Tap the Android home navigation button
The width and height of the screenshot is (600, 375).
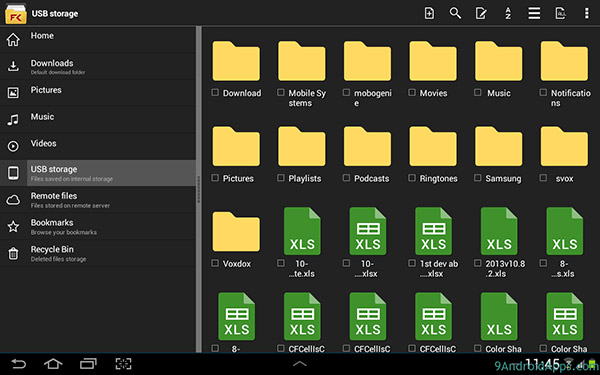click(x=53, y=363)
